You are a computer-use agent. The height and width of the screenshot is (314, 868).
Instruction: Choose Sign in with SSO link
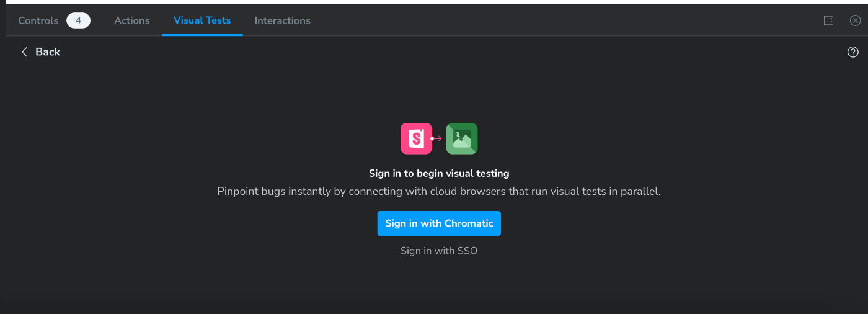(439, 251)
